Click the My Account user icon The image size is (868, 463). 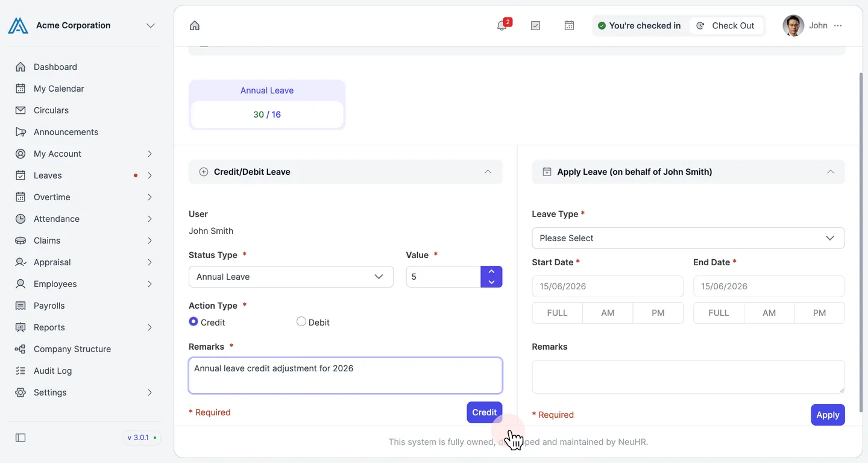(20, 154)
